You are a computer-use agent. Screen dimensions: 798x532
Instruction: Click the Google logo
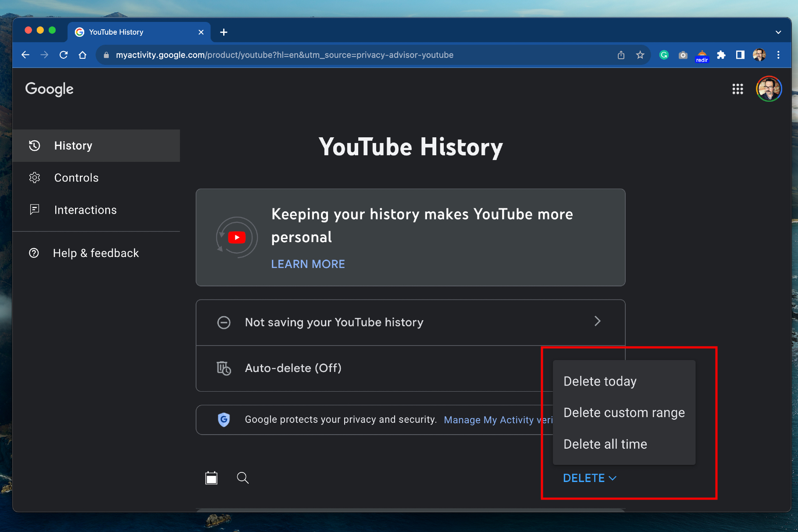click(49, 89)
